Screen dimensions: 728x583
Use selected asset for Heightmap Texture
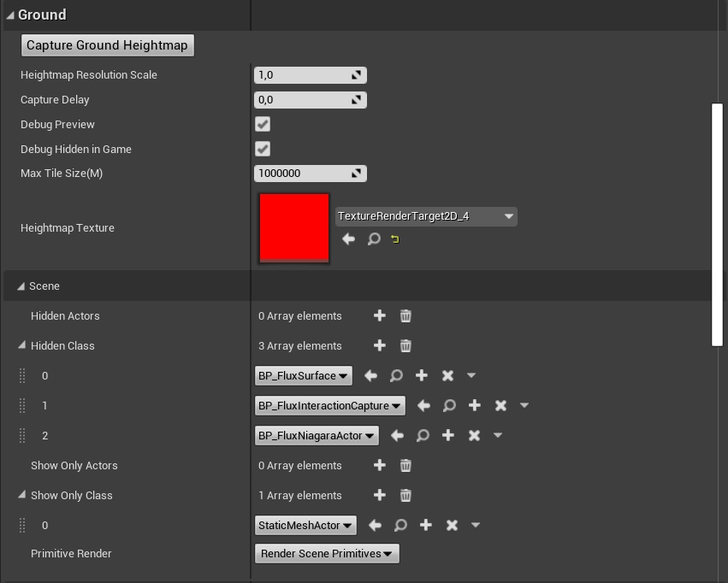coord(348,238)
